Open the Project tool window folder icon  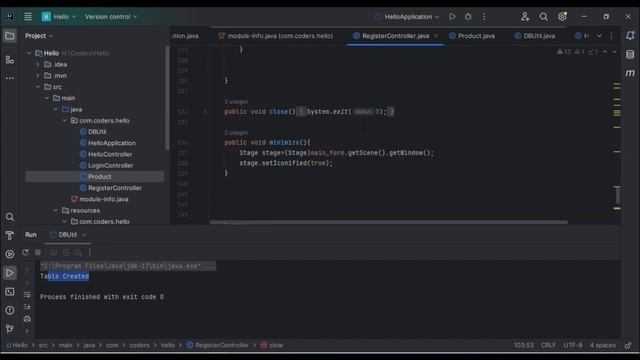[x=10, y=36]
